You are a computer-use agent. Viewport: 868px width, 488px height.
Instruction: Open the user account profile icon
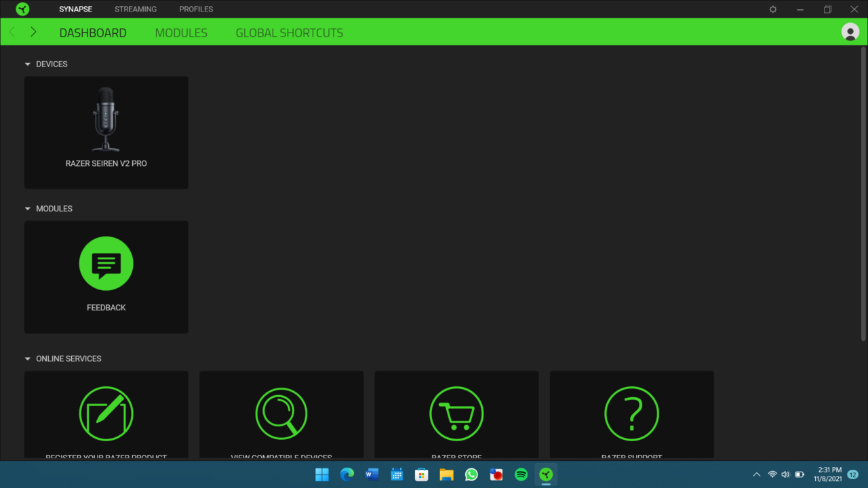click(850, 32)
